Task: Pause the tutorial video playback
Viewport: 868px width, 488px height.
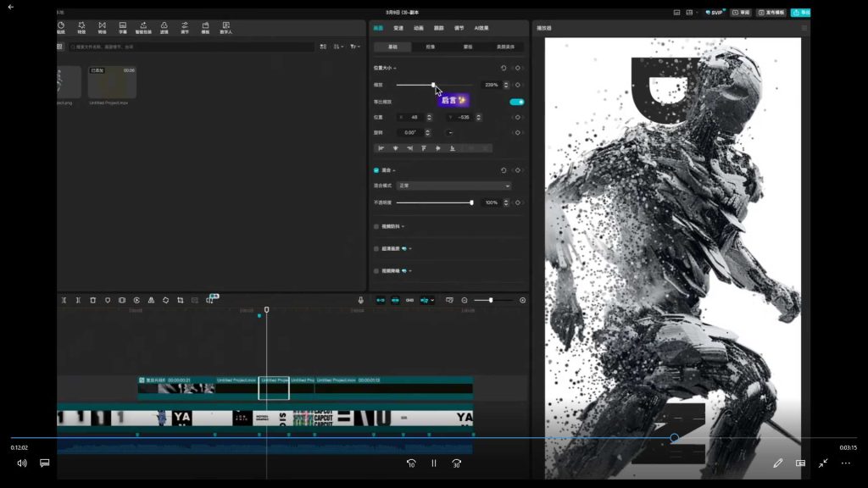Action: [434, 463]
